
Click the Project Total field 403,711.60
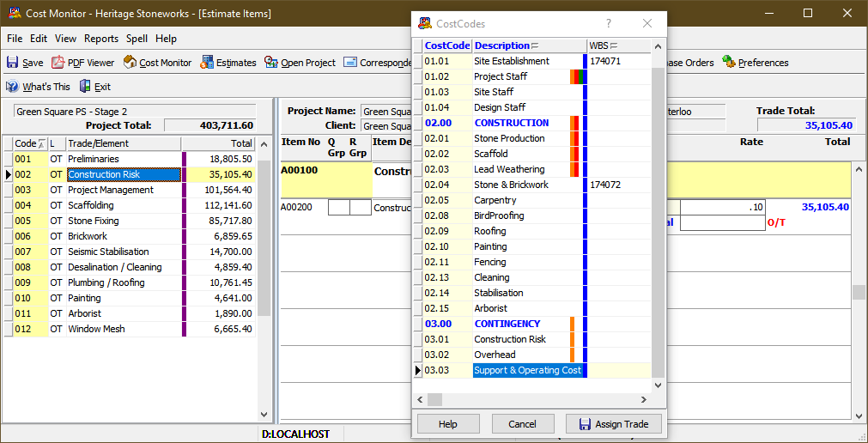pyautogui.click(x=210, y=125)
